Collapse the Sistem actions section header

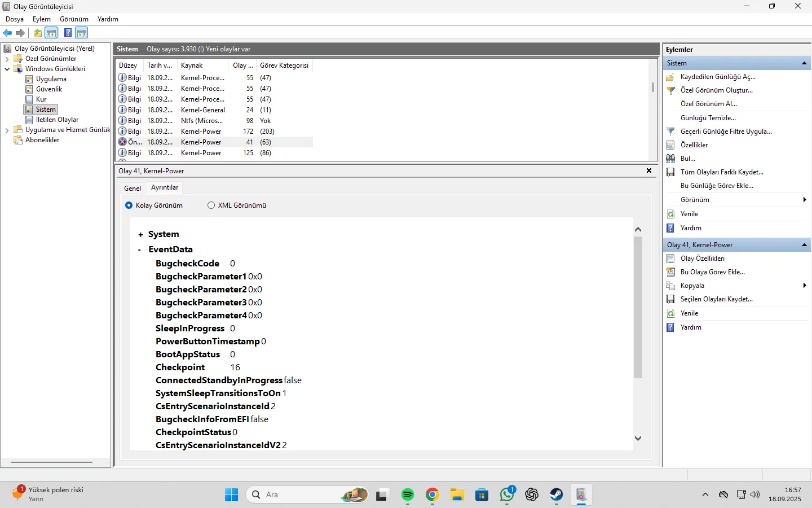[x=804, y=63]
